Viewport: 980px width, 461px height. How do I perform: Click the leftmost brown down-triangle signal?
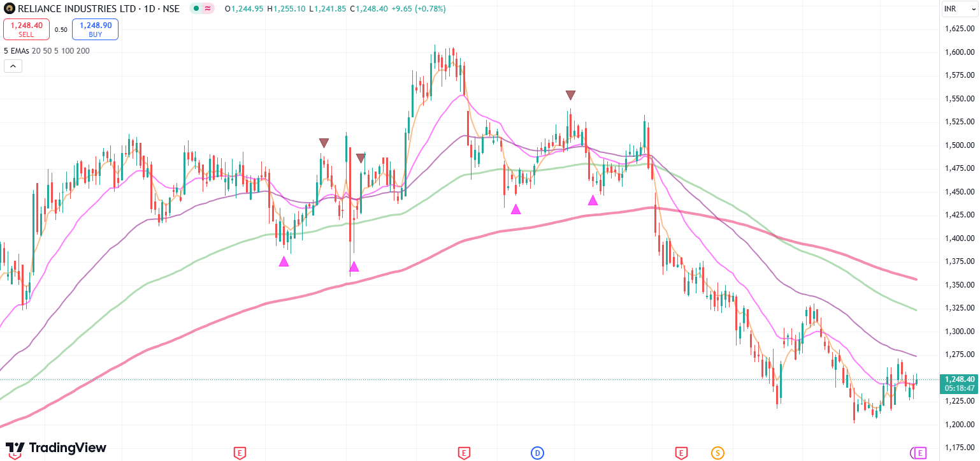click(324, 143)
